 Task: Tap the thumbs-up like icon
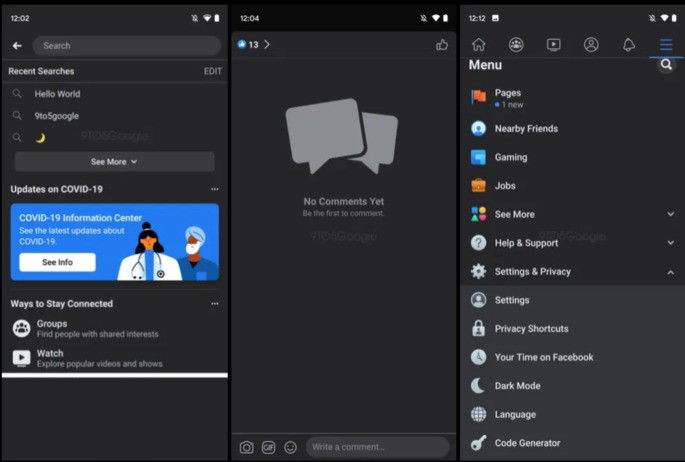point(442,44)
